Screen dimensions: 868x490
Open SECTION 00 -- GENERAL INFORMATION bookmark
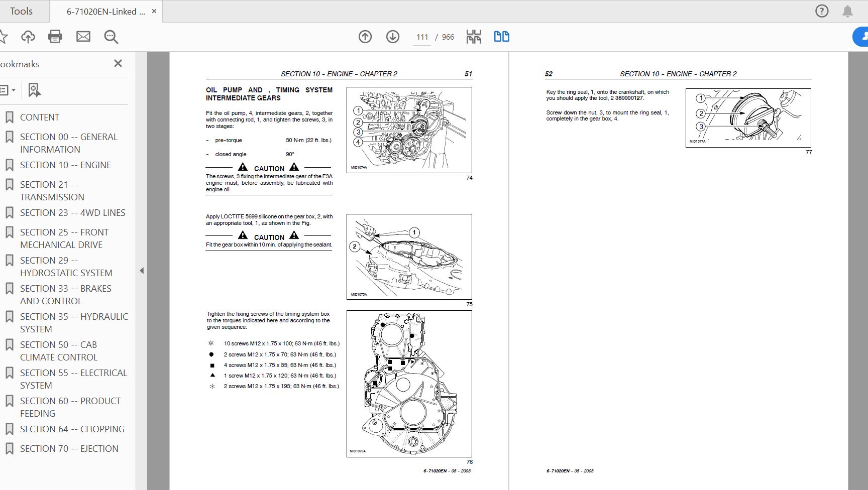click(69, 143)
